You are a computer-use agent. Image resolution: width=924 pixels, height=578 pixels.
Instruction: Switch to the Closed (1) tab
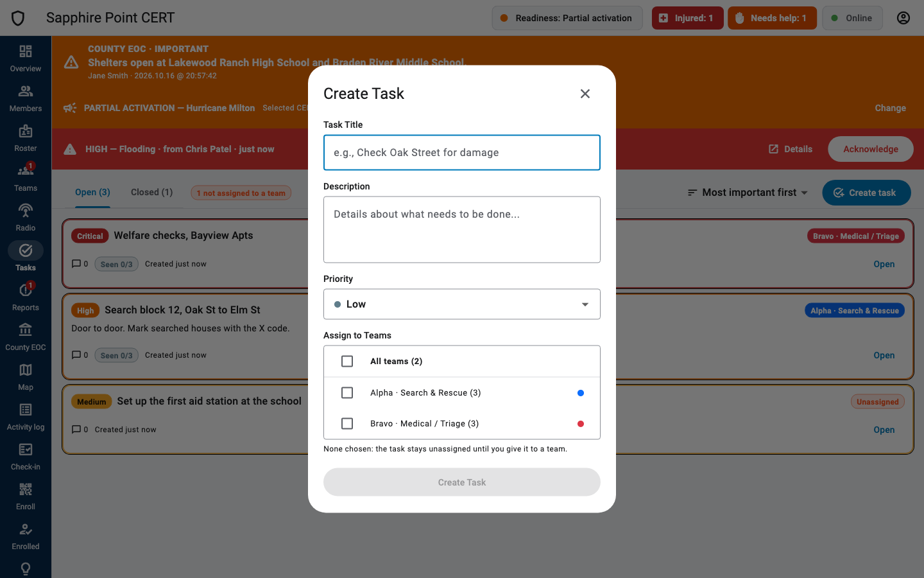(151, 193)
